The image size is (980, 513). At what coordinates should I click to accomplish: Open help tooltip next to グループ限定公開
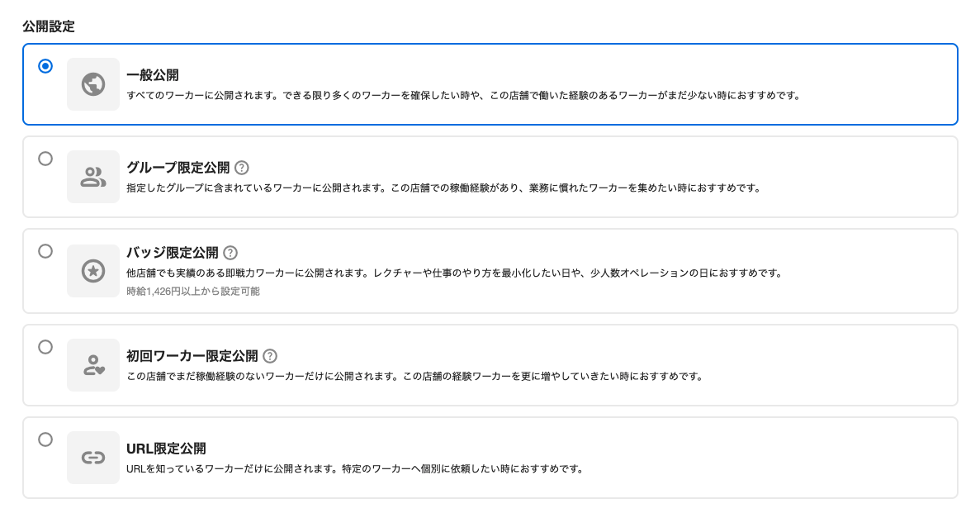point(242,168)
